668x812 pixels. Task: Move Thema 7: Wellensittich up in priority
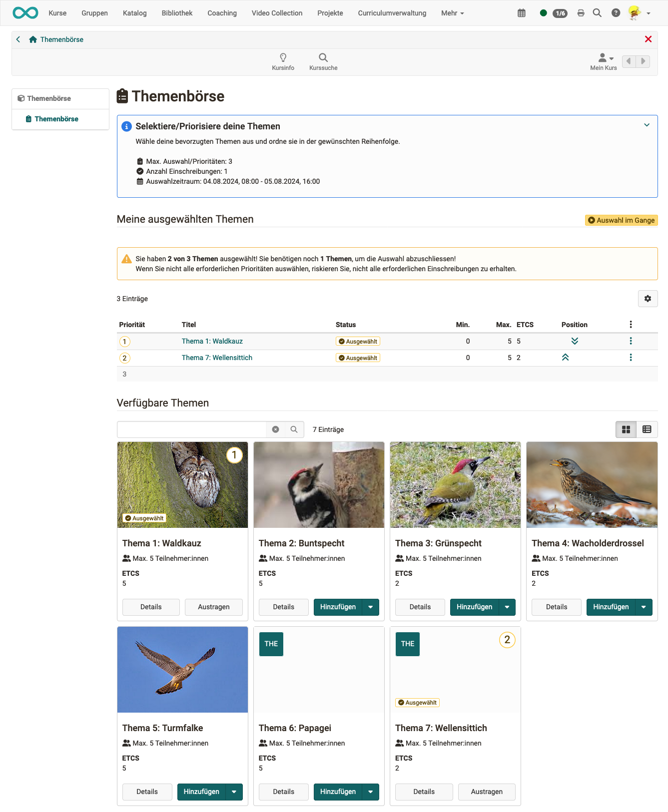click(565, 358)
